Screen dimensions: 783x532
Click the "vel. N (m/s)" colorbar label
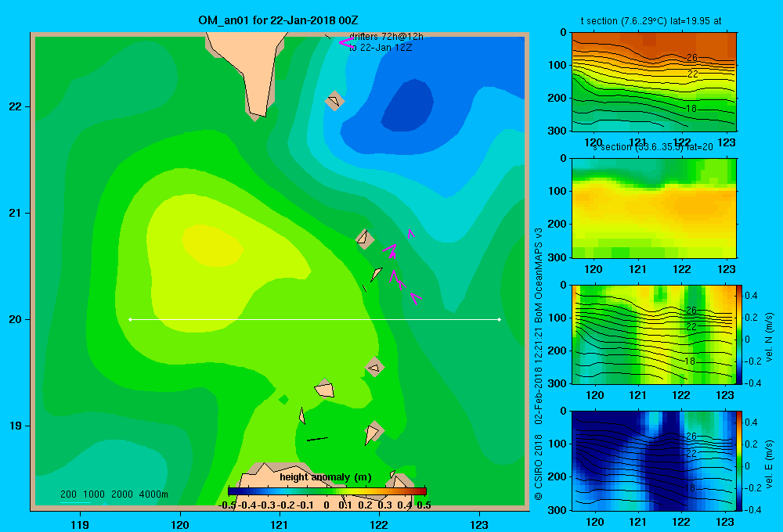pyautogui.click(x=769, y=337)
